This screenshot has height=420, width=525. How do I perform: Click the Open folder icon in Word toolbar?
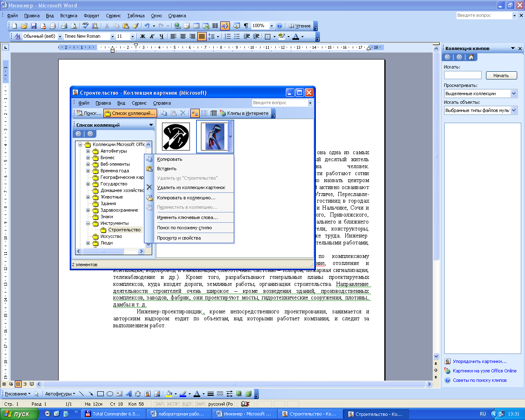pos(24,26)
